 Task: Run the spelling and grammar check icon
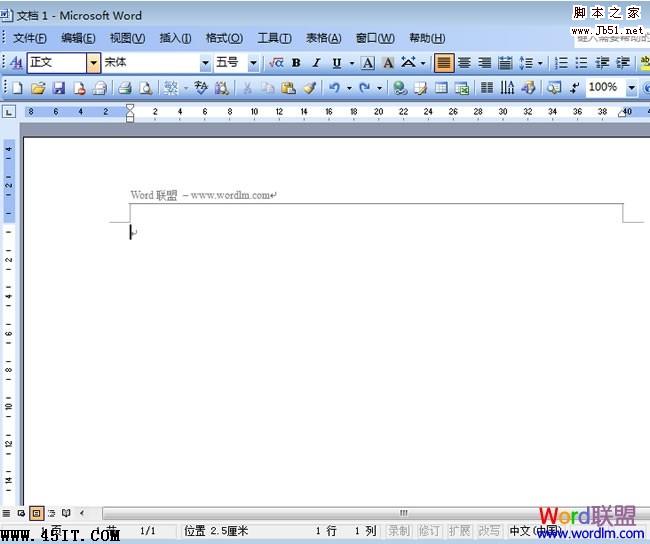pos(201,87)
